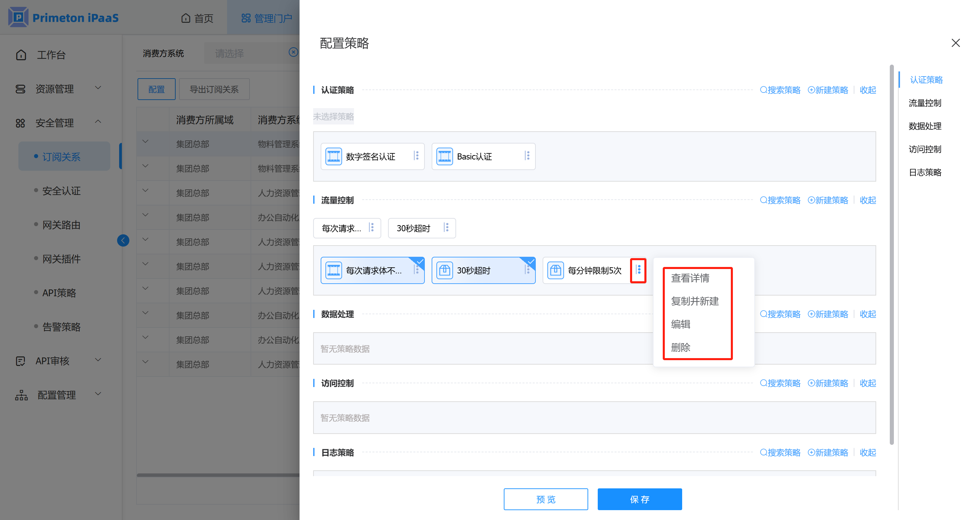The width and height of the screenshot is (980, 520).
Task: Click the 每次请求... tag's dots icon
Action: [x=372, y=228]
